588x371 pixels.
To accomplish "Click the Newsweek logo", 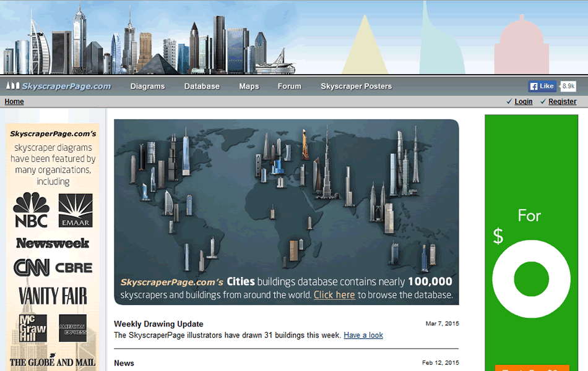I will pyautogui.click(x=53, y=243).
